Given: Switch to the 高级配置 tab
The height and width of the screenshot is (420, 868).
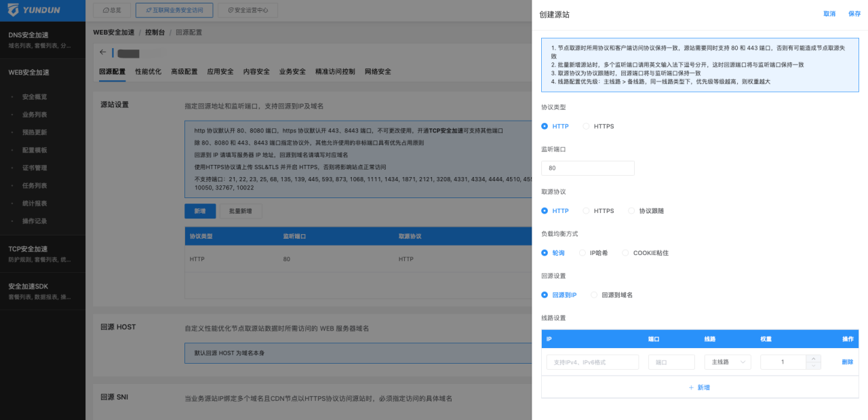Looking at the screenshot, I should point(184,71).
